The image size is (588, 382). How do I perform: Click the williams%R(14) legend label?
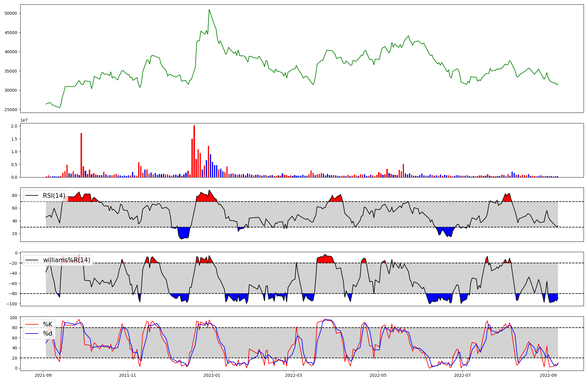tap(67, 260)
